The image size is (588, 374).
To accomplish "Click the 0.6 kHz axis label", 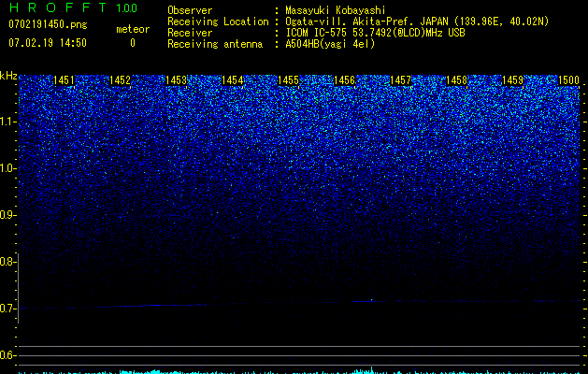I will click(x=7, y=355).
